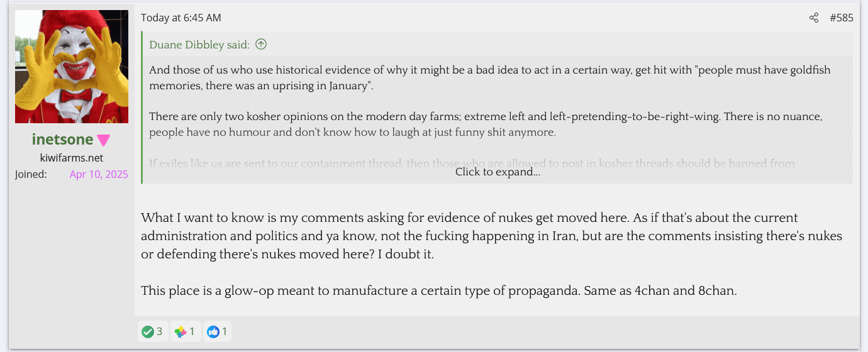
Task: Click the Apr 10, 2025 join date
Action: (99, 174)
